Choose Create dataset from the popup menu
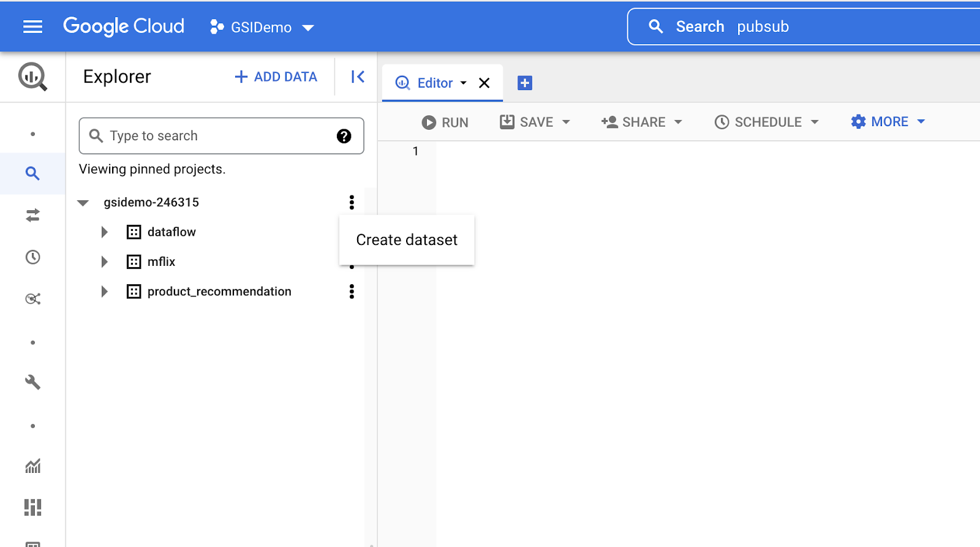This screenshot has width=980, height=547. point(407,240)
